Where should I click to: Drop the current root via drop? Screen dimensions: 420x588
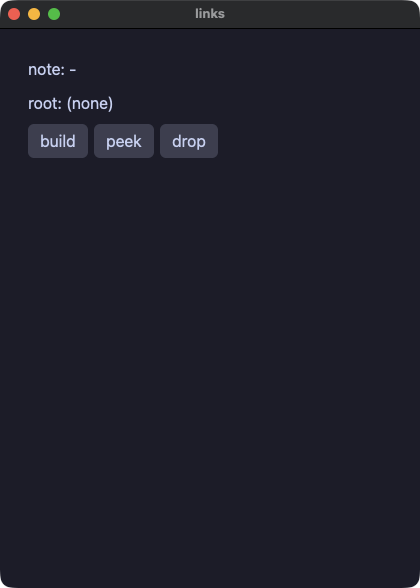[189, 141]
